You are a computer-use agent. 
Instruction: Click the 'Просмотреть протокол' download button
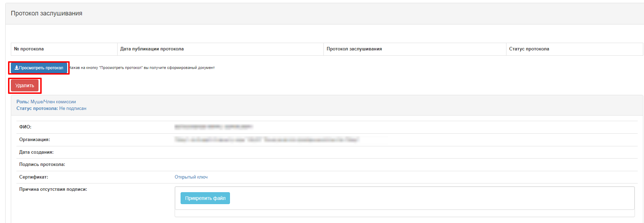click(39, 68)
